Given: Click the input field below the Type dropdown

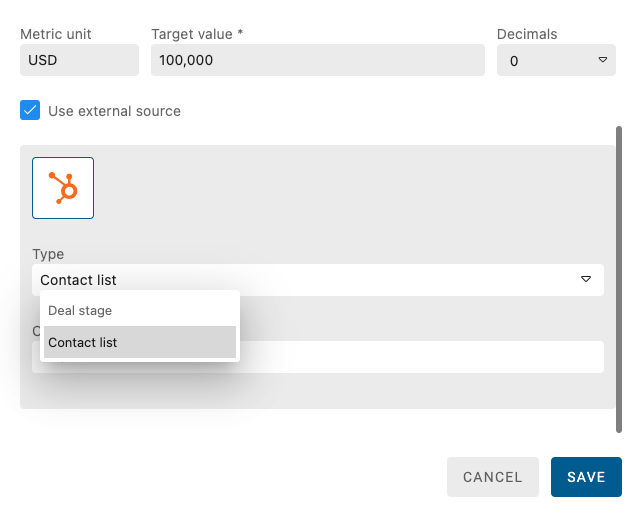Looking at the screenshot, I should (x=420, y=357).
